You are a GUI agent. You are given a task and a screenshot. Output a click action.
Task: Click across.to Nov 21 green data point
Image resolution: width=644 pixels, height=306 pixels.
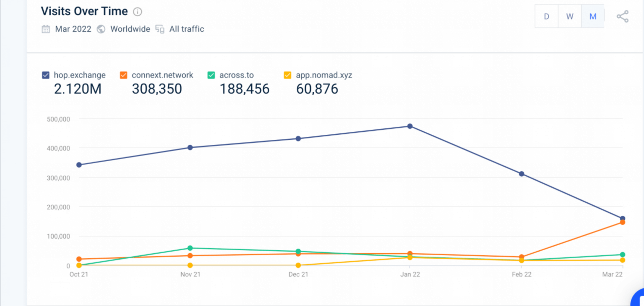(190, 248)
